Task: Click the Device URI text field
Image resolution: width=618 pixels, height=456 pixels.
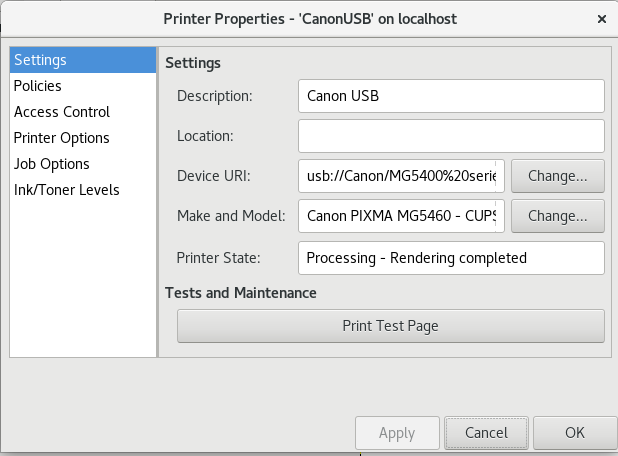Action: [401, 176]
